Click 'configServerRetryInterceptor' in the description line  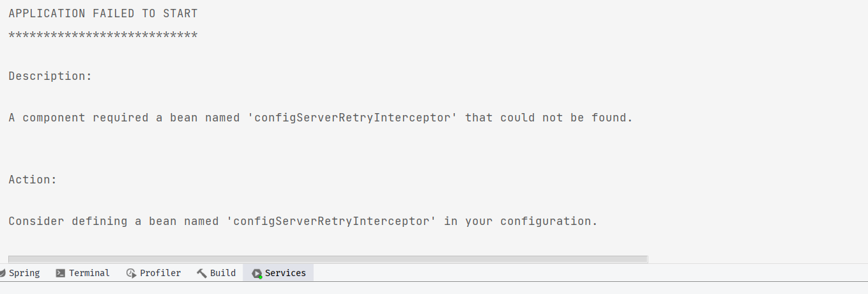click(353, 118)
